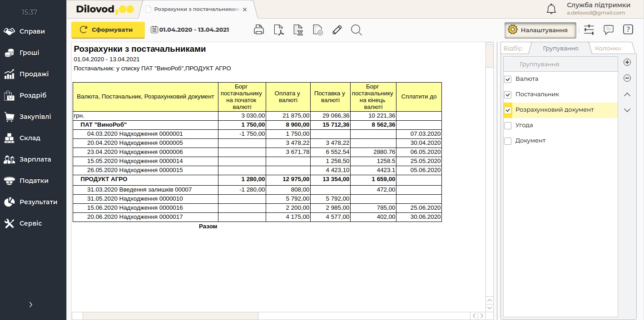Open the date range 01.04.2020 - 13.04.2021
Viewport: 644px width, 320px height.
(190, 30)
